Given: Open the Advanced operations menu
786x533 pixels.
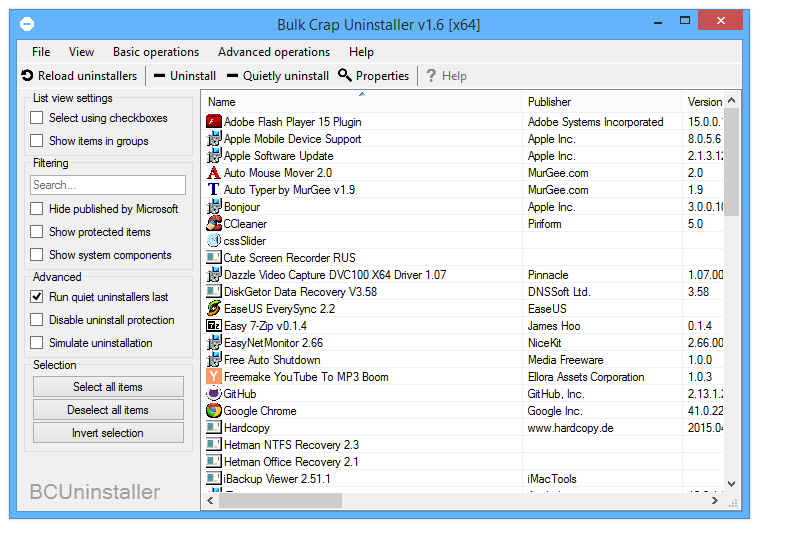Looking at the screenshot, I should click(274, 52).
